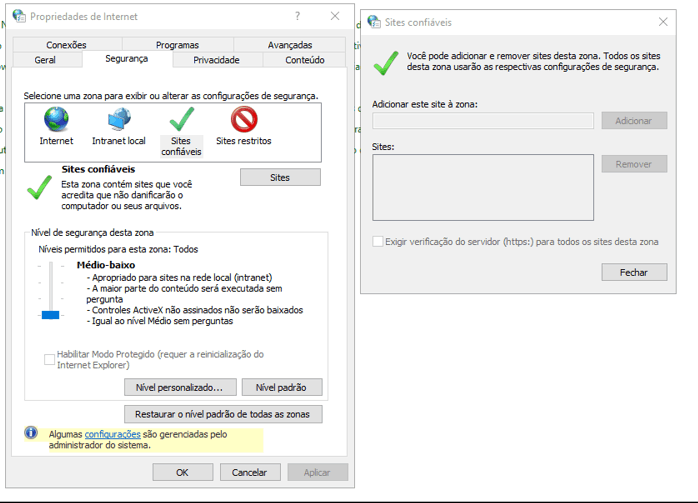Click the Propriedades de Internet title bar icon
This screenshot has height=503, width=698.
[19, 16]
